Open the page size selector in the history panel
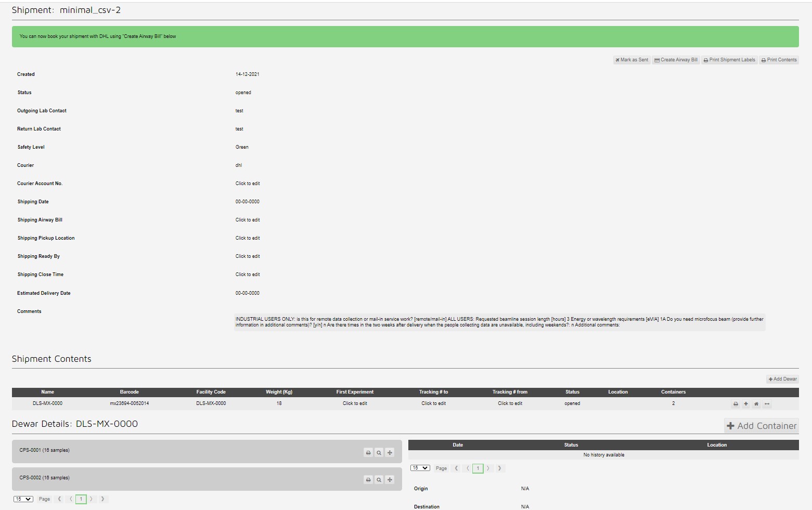The image size is (812, 510). (420, 468)
